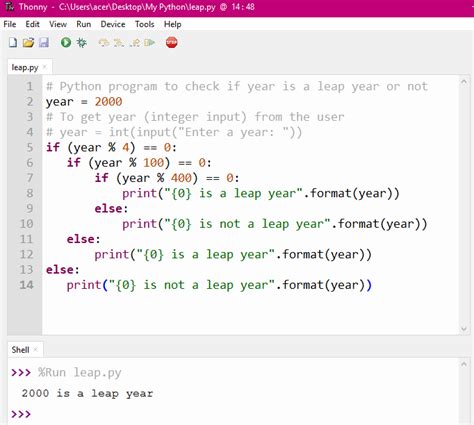Open the File menu

point(10,24)
